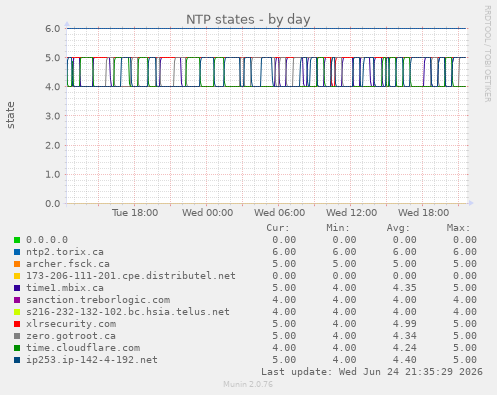Click the ntp2.torix.ca blue legend swatch
Viewport: 497px width, 395px height.
point(17,252)
